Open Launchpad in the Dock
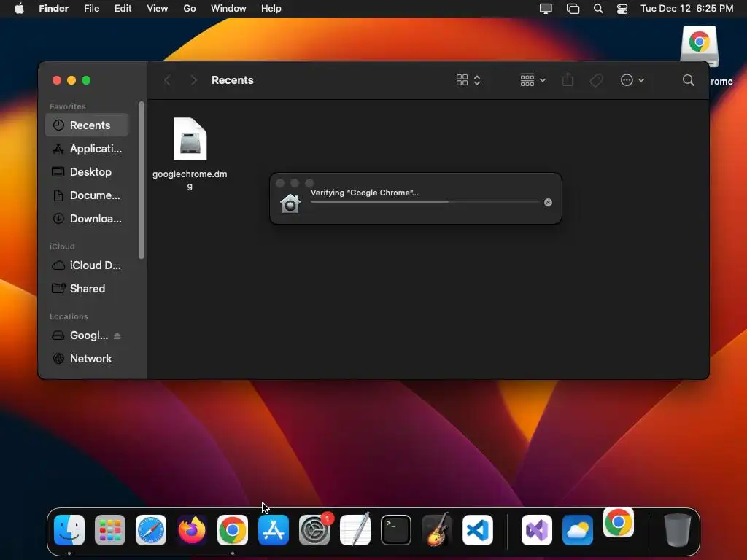This screenshot has width=747, height=560. 110,530
